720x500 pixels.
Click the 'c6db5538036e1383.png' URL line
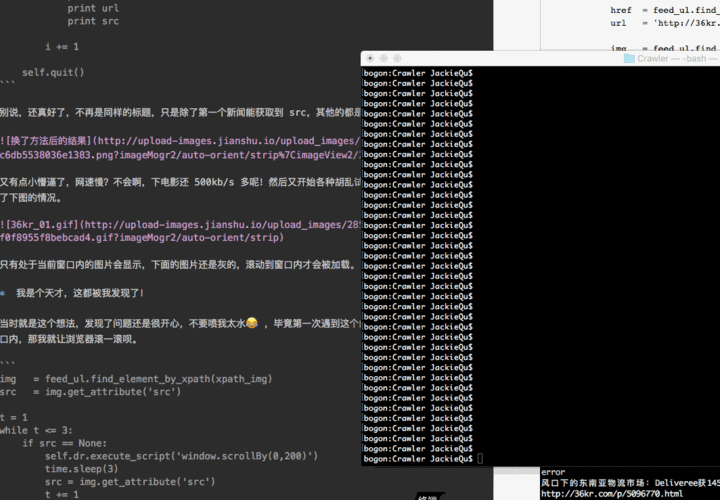[x=180, y=155]
